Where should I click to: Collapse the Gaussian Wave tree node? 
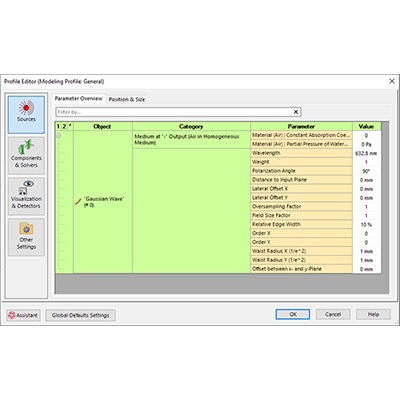[x=59, y=135]
